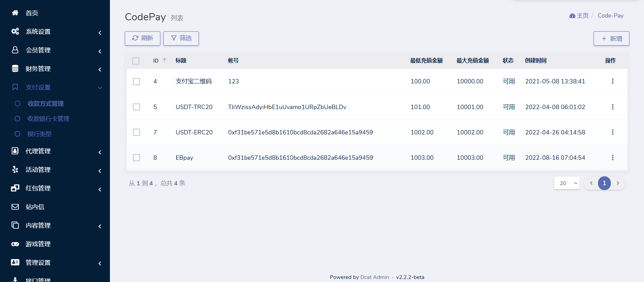Click the copy icon for 内容管理
Viewport: 644px width, 282px height.
click(x=15, y=225)
